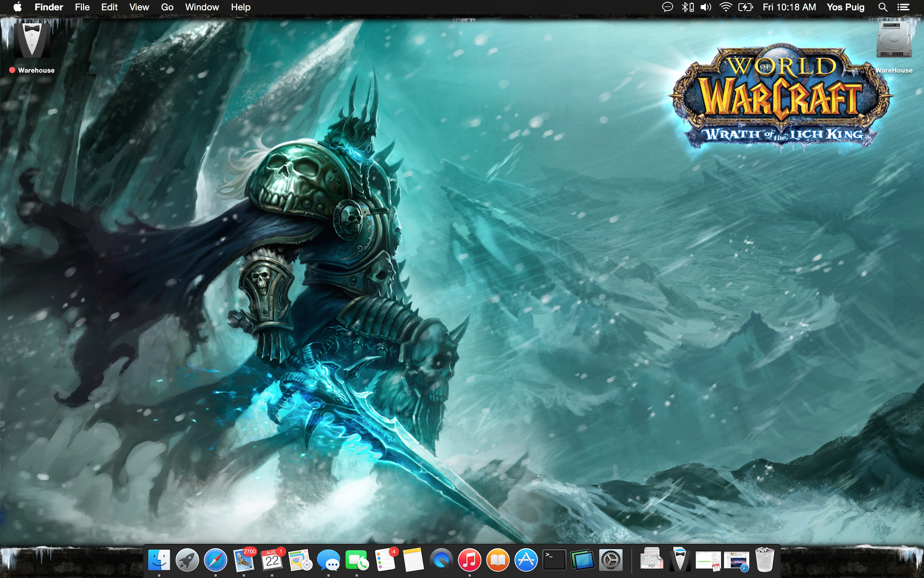
Task: Launch QuickTime Player from dock
Action: [x=441, y=560]
